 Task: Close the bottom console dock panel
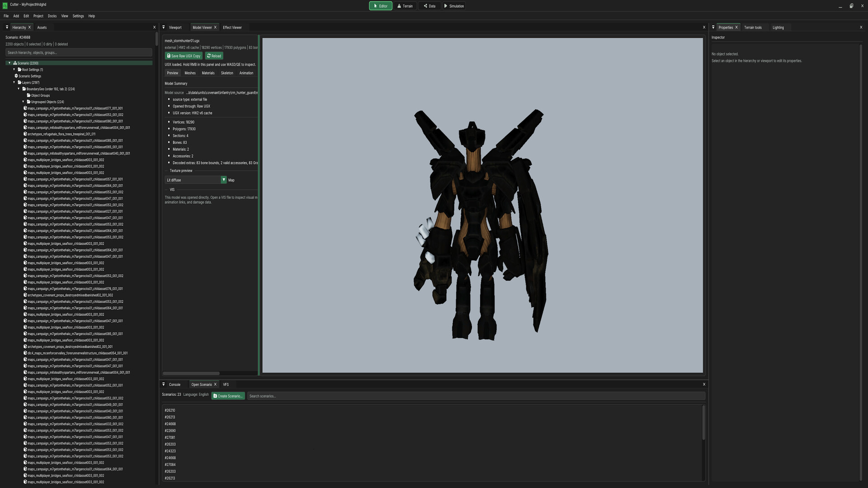coord(704,385)
